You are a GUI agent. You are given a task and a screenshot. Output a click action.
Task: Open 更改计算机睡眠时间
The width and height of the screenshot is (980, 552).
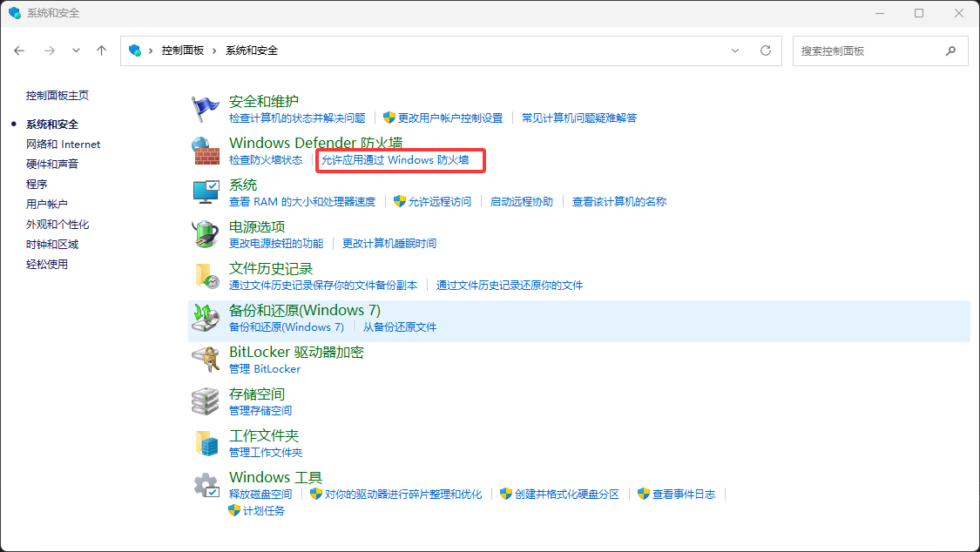(389, 244)
